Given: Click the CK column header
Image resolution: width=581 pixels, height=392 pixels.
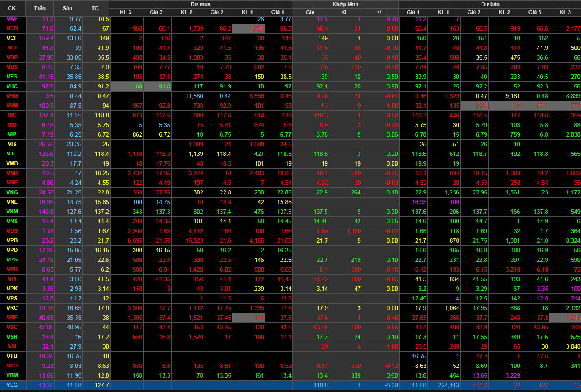Looking at the screenshot, I should tap(12, 8).
